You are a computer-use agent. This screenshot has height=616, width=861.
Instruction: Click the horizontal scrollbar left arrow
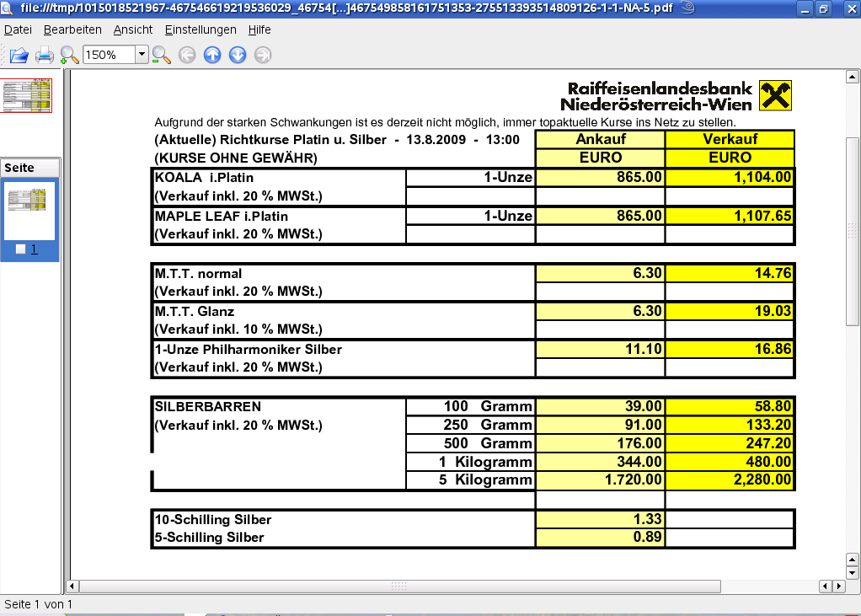coord(72,586)
